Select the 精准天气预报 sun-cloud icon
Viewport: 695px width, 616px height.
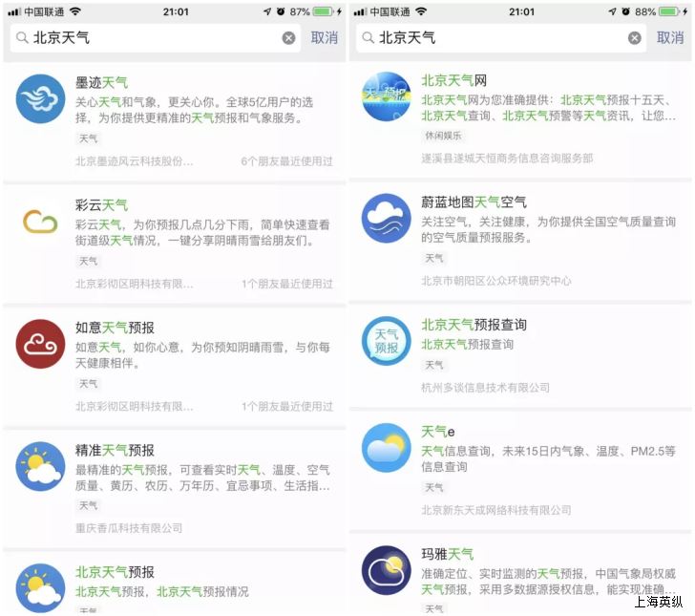[40, 466]
